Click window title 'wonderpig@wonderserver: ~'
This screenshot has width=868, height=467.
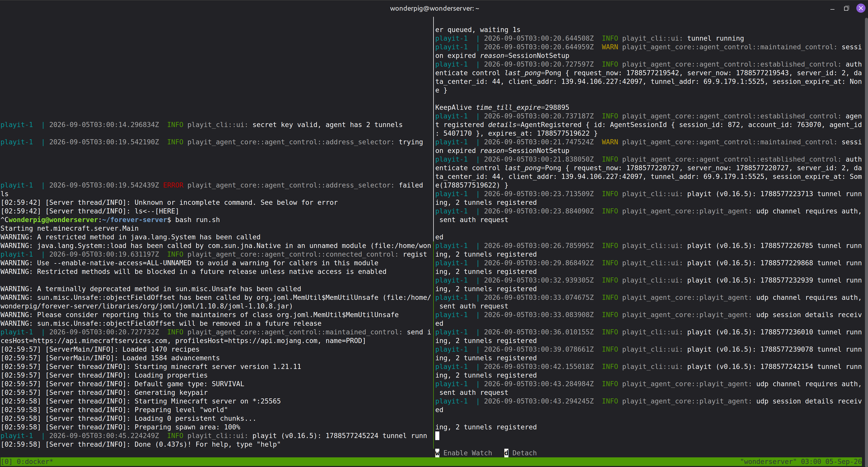tap(434, 8)
